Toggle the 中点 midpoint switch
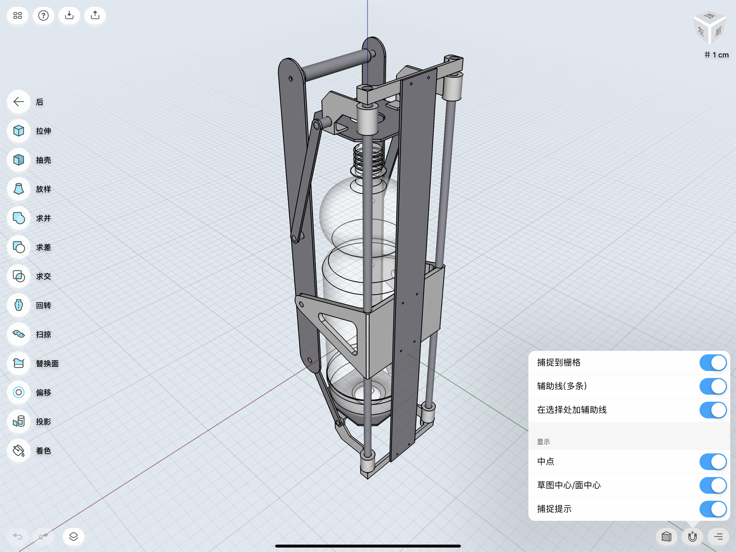 [x=713, y=461]
